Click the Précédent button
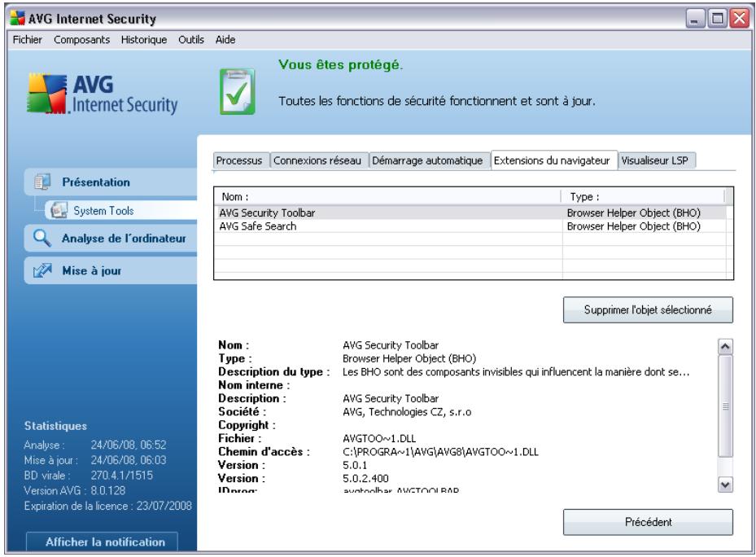The height and width of the screenshot is (557, 756). coord(648,522)
